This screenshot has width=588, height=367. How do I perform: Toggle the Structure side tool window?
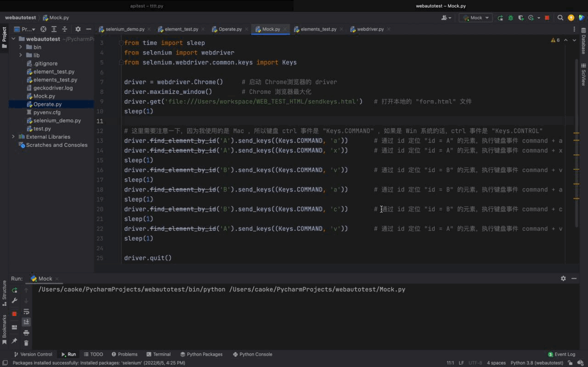(x=4, y=293)
